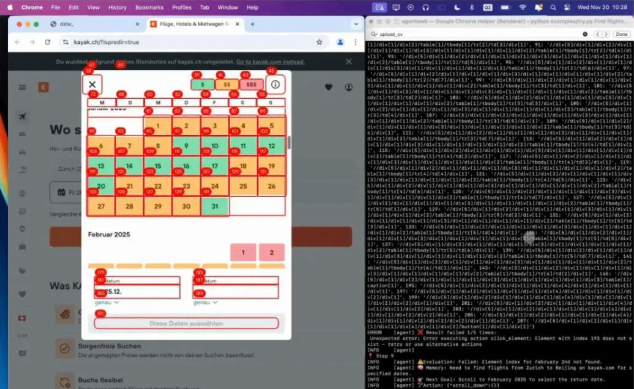Image resolution: width=634 pixels, height=389 pixels.
Task: Open a new Chrome tab
Action: point(252,24)
